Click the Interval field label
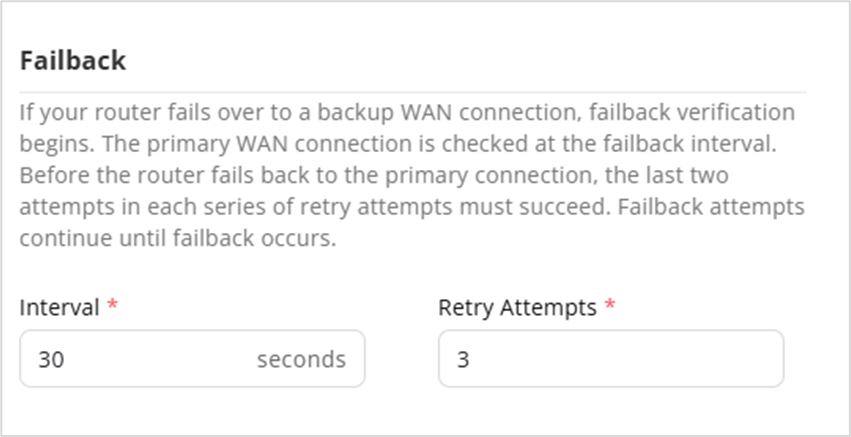Image resolution: width=851 pixels, height=437 pixels. [59, 308]
